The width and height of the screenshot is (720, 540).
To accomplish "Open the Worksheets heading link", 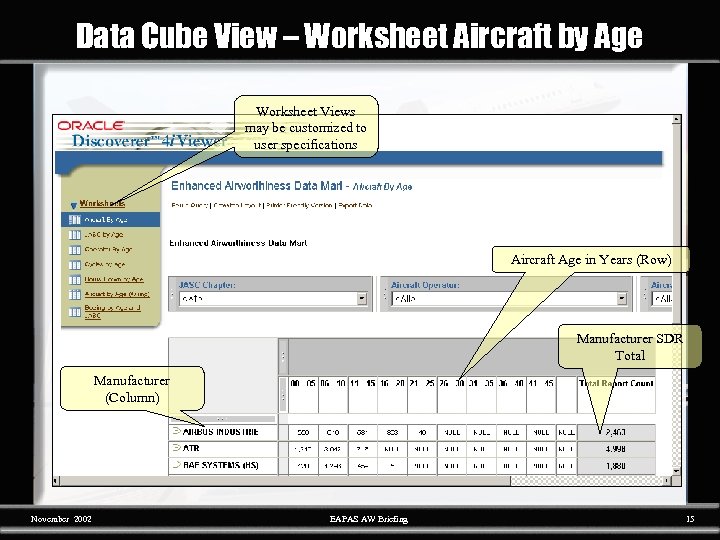I will pos(102,203).
